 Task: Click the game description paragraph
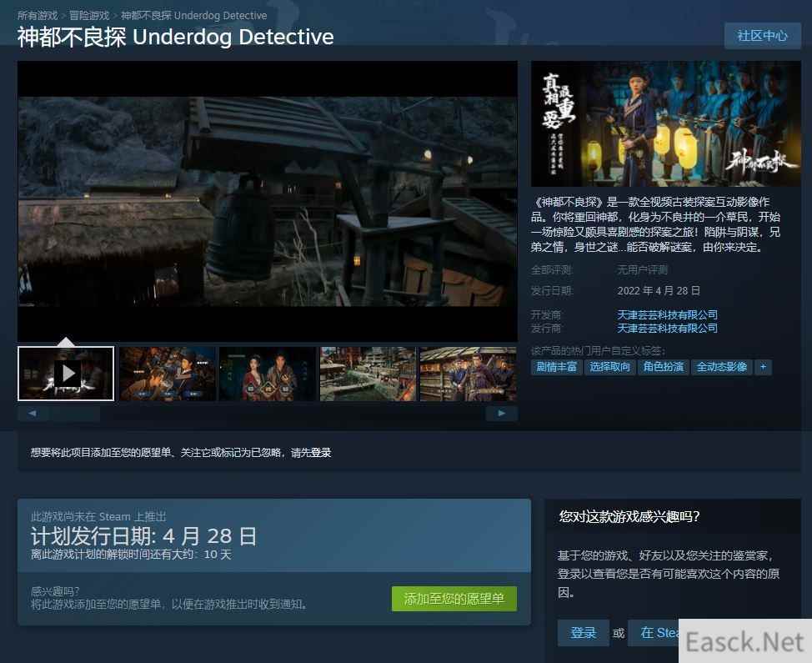655,224
